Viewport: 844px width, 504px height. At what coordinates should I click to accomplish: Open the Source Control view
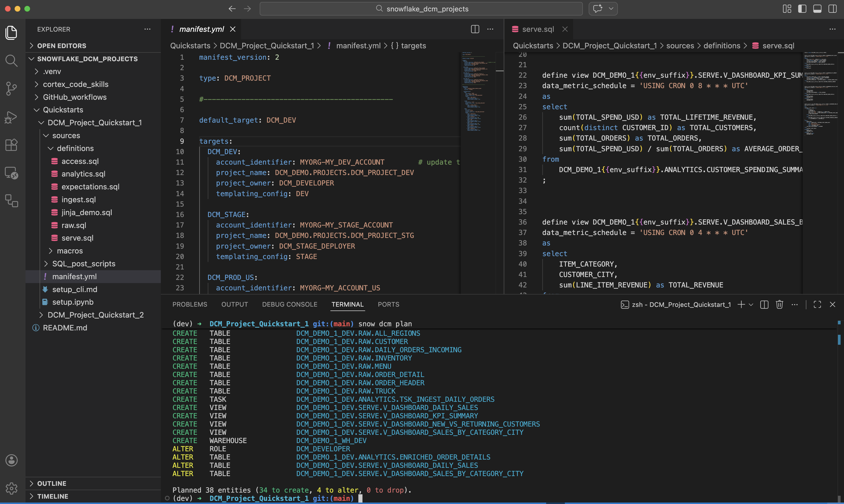11,89
